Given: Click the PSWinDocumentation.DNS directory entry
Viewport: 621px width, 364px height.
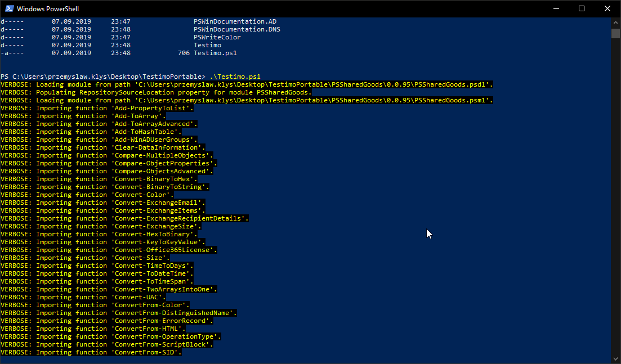Looking at the screenshot, I should click(236, 29).
